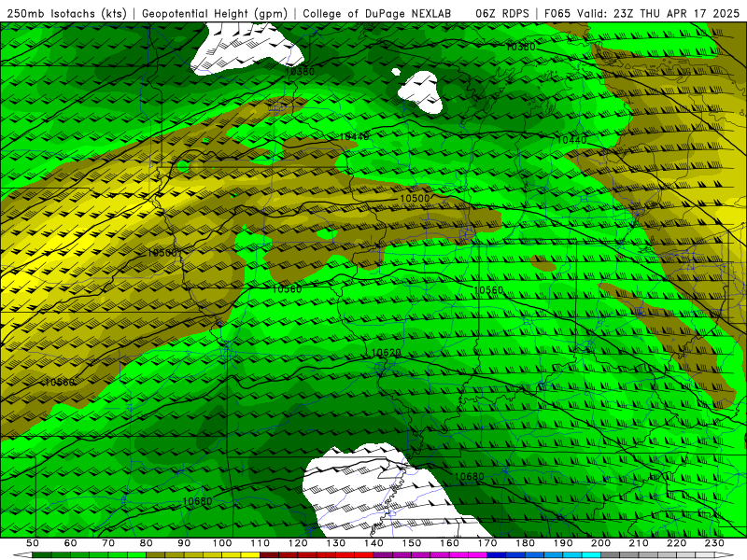Click the 200 value on the color scale
The image size is (747, 560).
[x=601, y=543]
